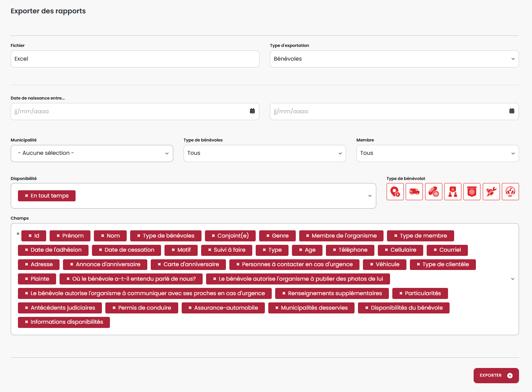Select the wrench and brush tools icon
Image resolution: width=532 pixels, height=392 pixels.
pos(491,191)
